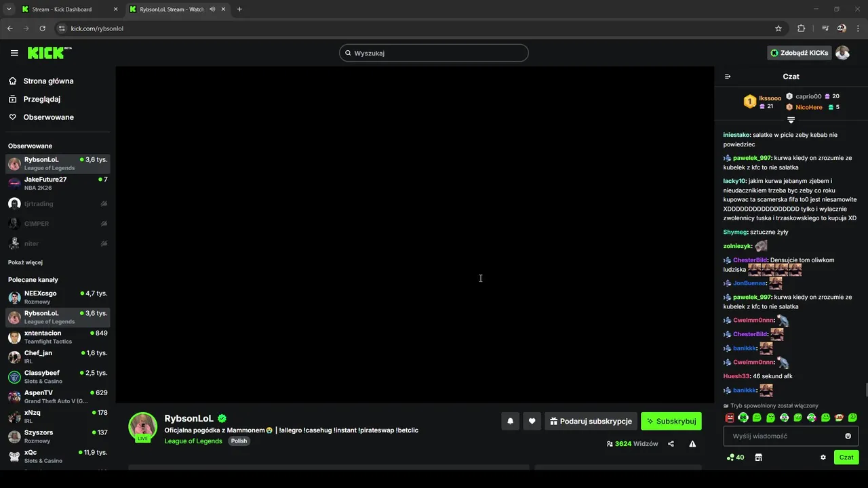This screenshot has width=868, height=488.
Task: Bookmark this page with star
Action: pyautogui.click(x=778, y=28)
